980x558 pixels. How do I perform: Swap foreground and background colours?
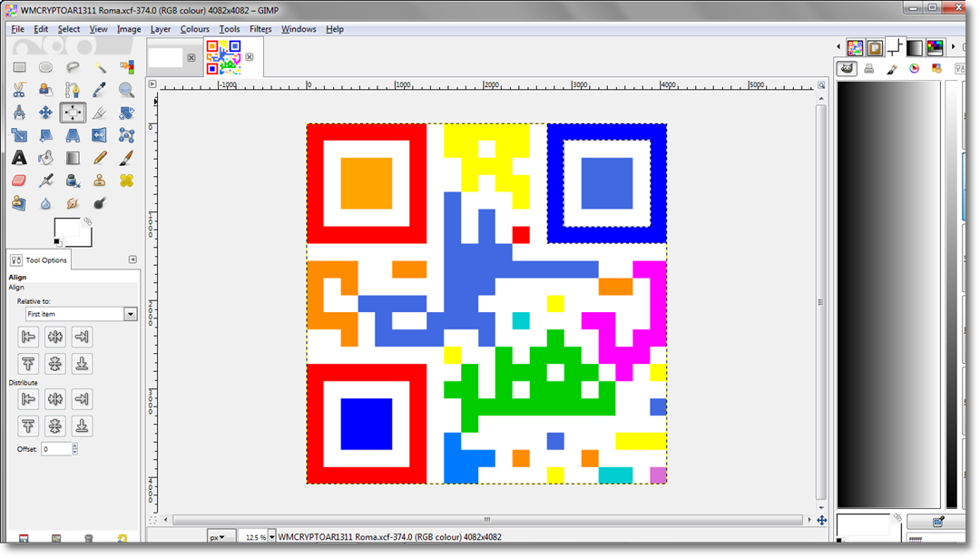coord(88,221)
